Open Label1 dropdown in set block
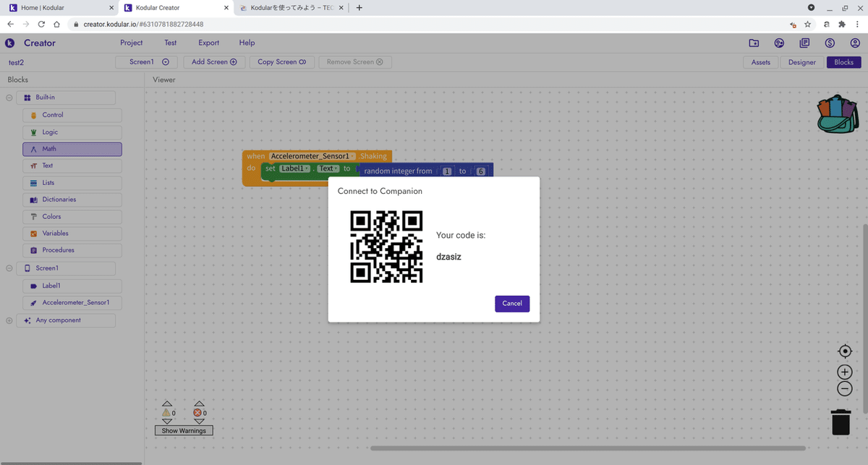Viewport: 868px width, 465px height. 295,168
